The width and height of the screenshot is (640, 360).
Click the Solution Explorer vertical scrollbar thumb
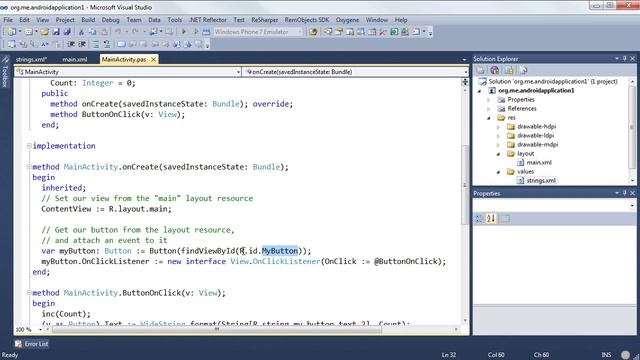[x=632, y=127]
